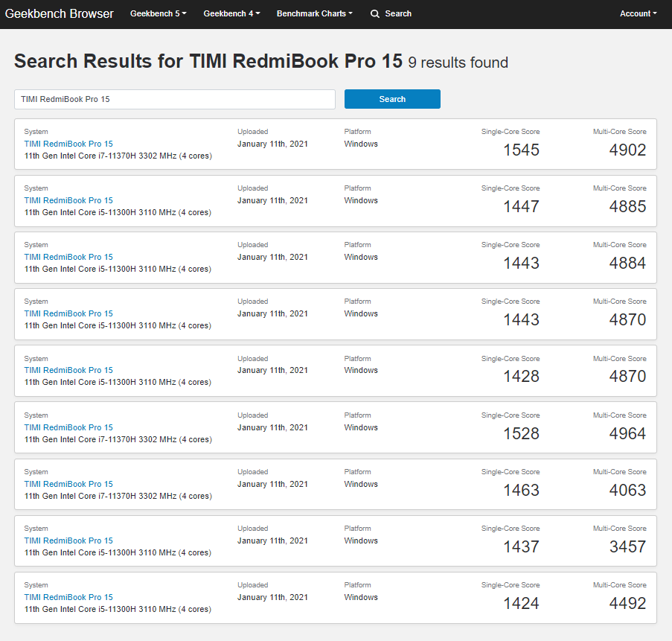Click i5-11300H CPU text in the 4492 row

point(118,609)
